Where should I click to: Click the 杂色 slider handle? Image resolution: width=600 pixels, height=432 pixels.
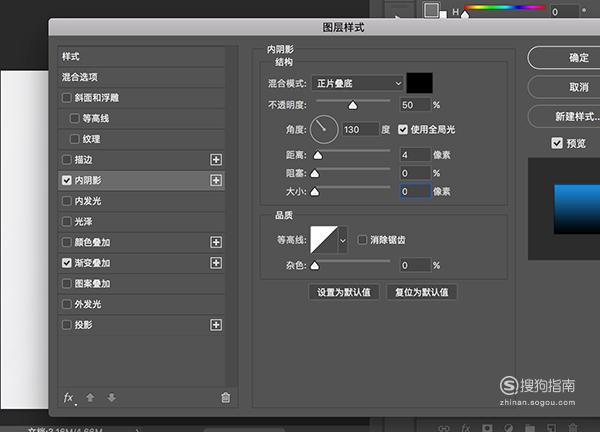pyautogui.click(x=315, y=265)
